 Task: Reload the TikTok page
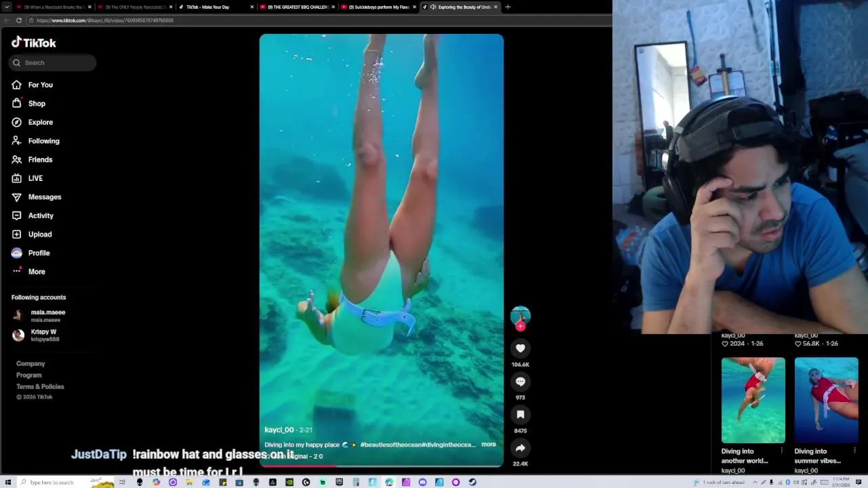18,20
